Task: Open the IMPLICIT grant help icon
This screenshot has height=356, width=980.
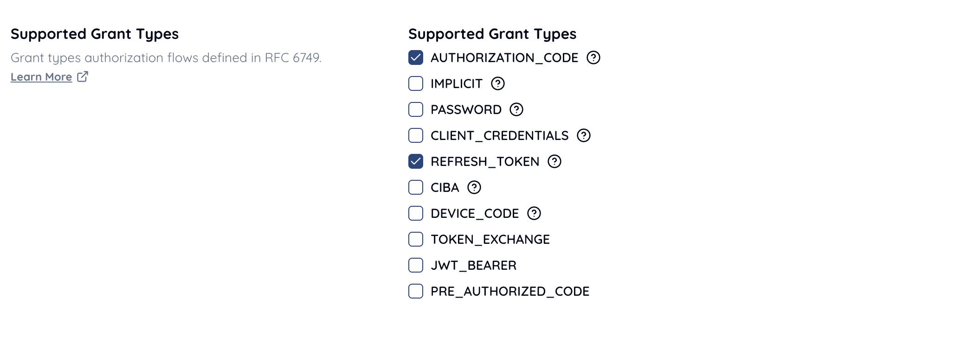Action: (x=497, y=83)
